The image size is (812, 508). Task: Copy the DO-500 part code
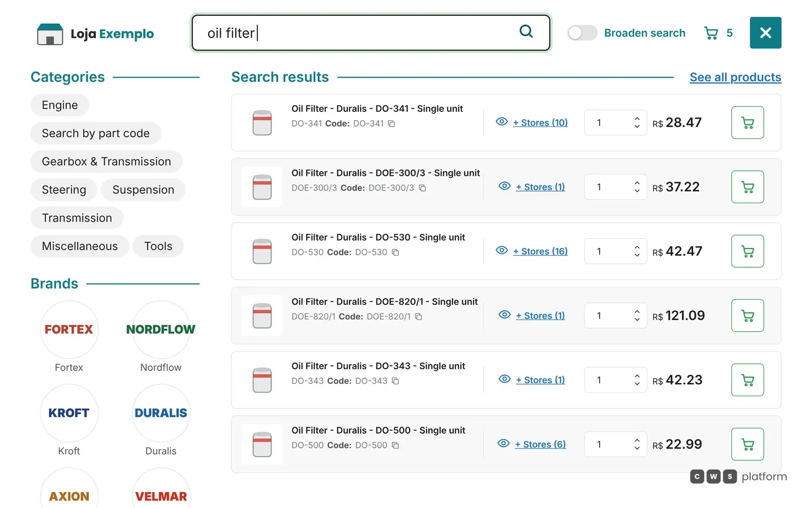pyautogui.click(x=395, y=446)
